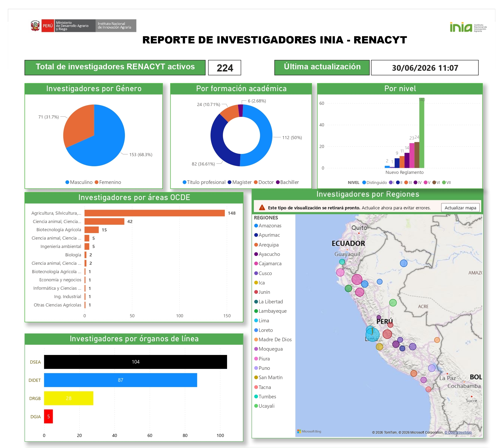This screenshot has width=503, height=448.
Task: Click the green INIA logo
Action: (x=461, y=27)
